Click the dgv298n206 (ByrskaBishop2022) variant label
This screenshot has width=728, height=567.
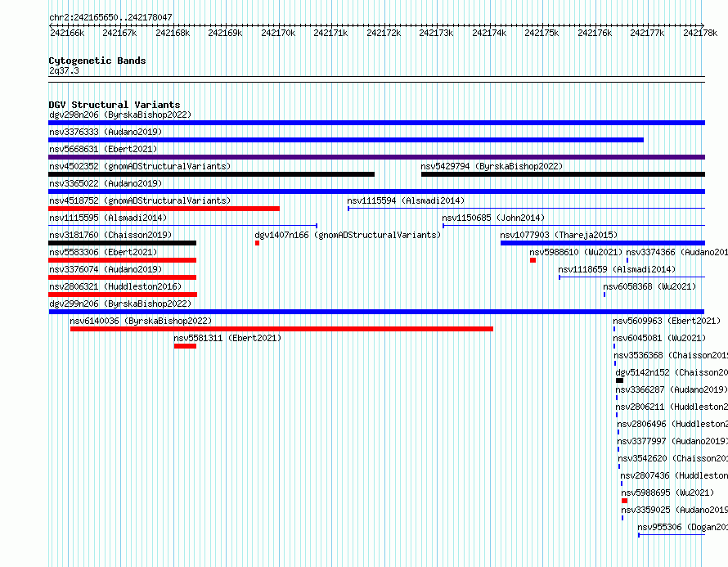(x=120, y=115)
